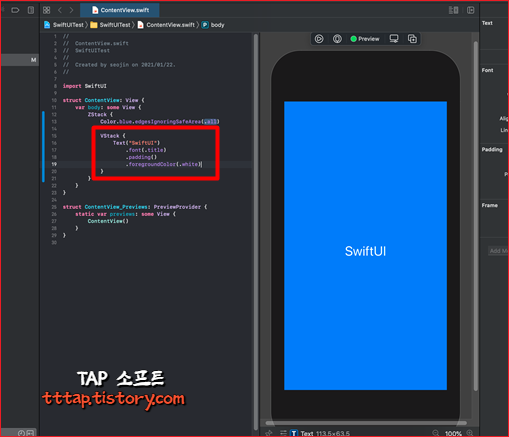Click Add Modifier field in inspector
Screen dimensions: 509x437
[x=498, y=251]
